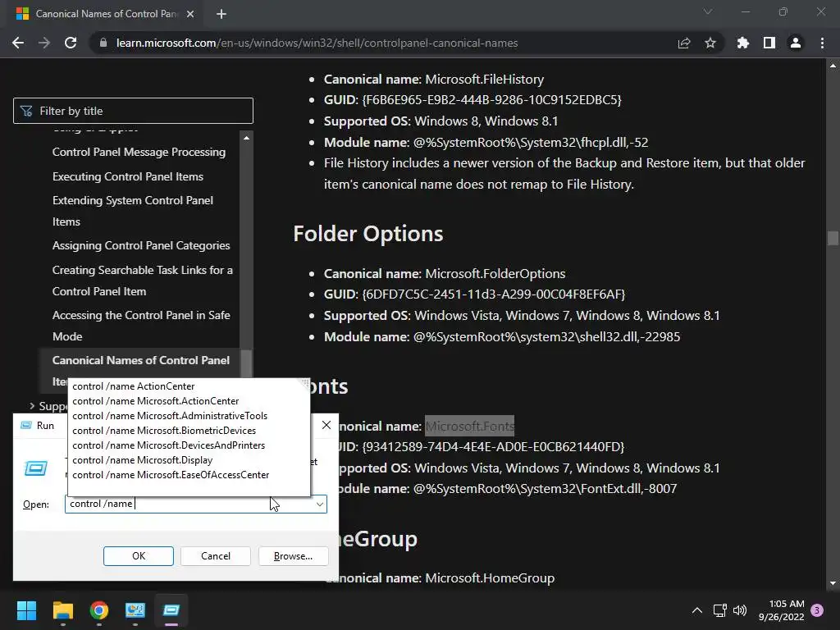Open the Chrome three-dot menu

(822, 43)
